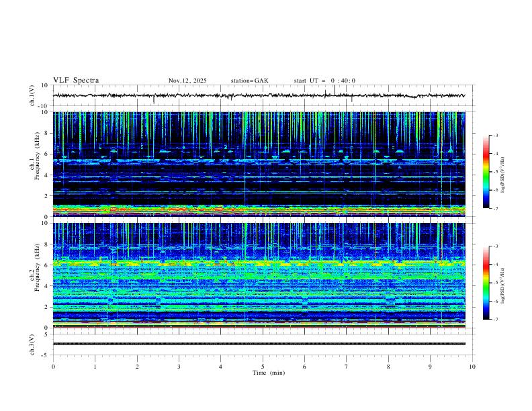Click the "-3" label on ch.1 color bar
The image size is (532, 411).
pos(495,135)
